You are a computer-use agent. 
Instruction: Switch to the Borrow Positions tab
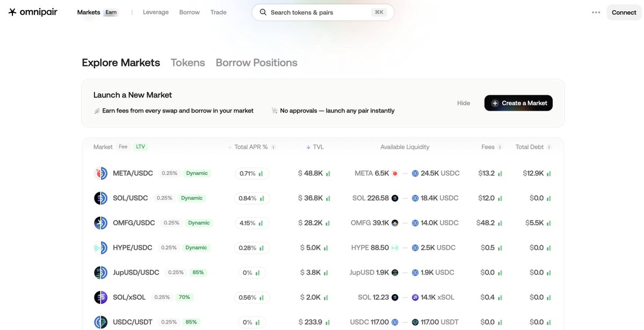pyautogui.click(x=256, y=63)
